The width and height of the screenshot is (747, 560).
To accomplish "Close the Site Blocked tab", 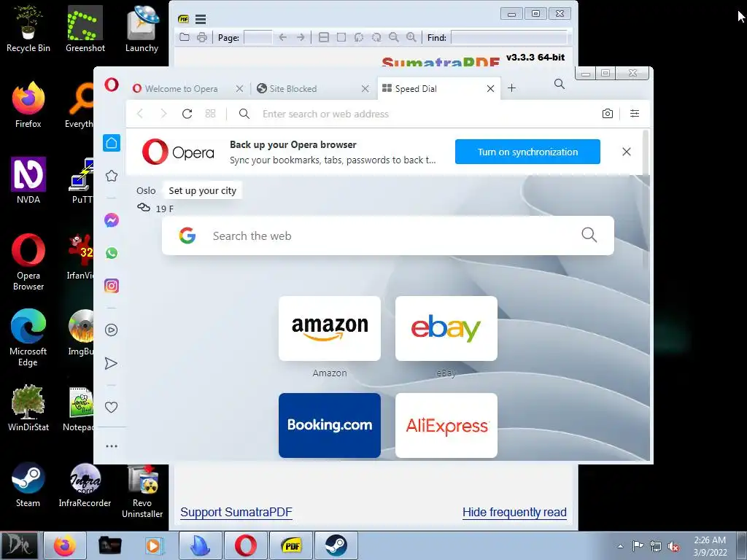I will coord(365,88).
